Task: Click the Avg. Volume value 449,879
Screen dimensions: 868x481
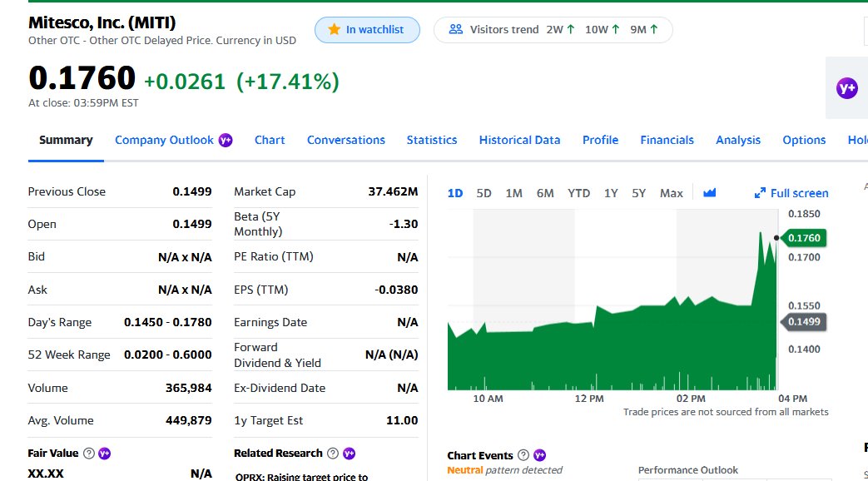Action: click(189, 421)
